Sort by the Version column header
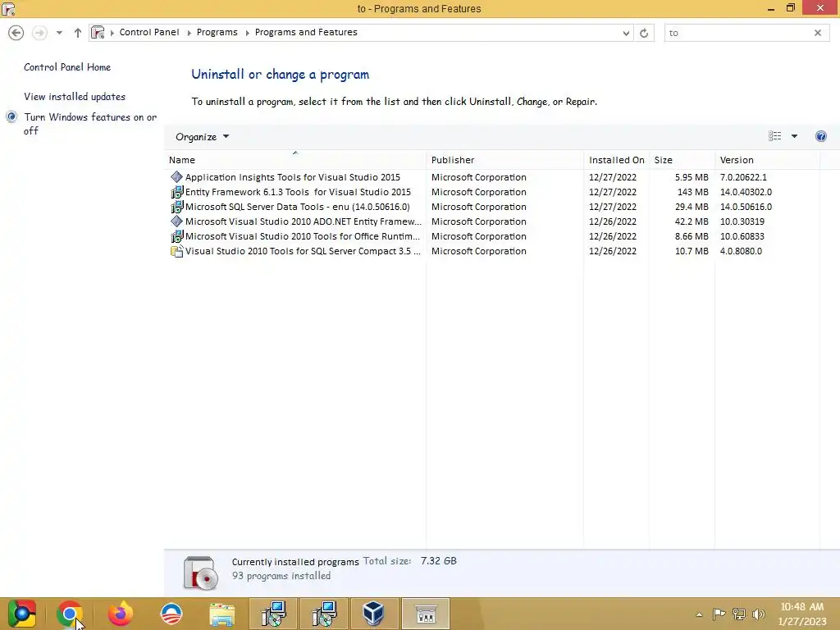 [767, 160]
